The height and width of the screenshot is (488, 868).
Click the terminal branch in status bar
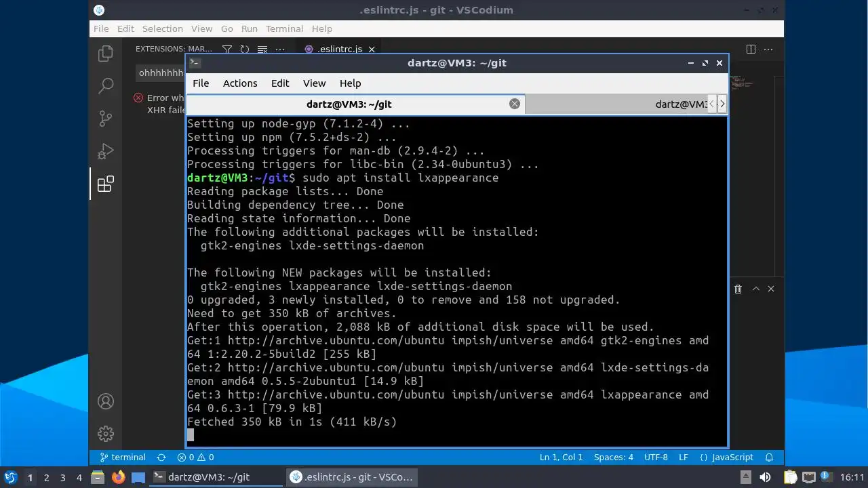123,457
